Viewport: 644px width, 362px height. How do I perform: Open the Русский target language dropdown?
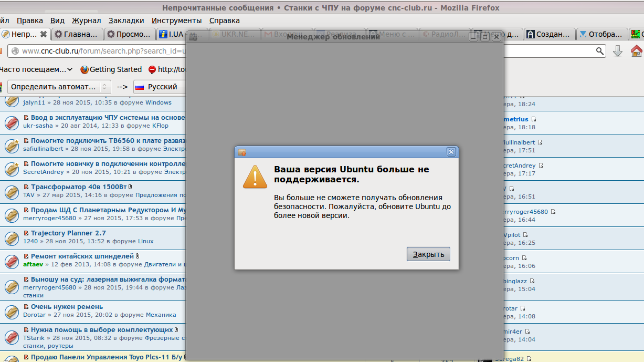click(159, 87)
